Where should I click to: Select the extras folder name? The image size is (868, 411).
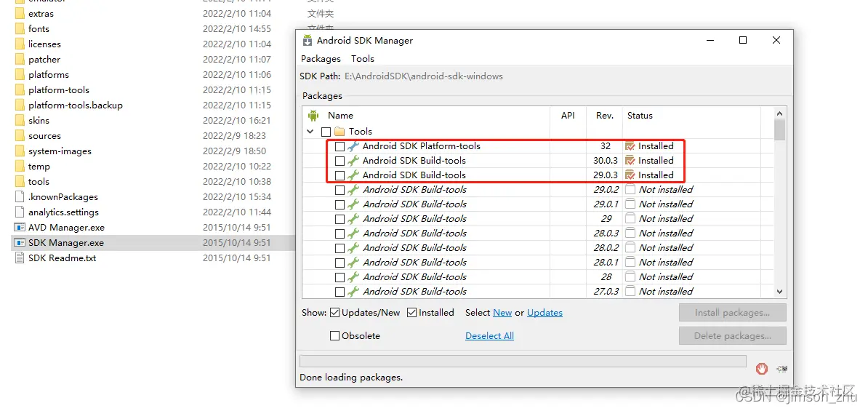coord(41,13)
